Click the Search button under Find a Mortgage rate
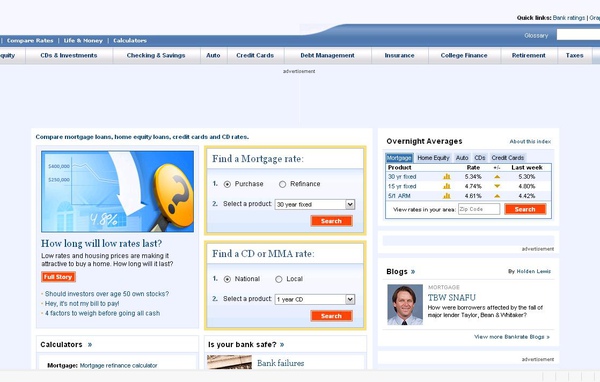 coord(331,221)
